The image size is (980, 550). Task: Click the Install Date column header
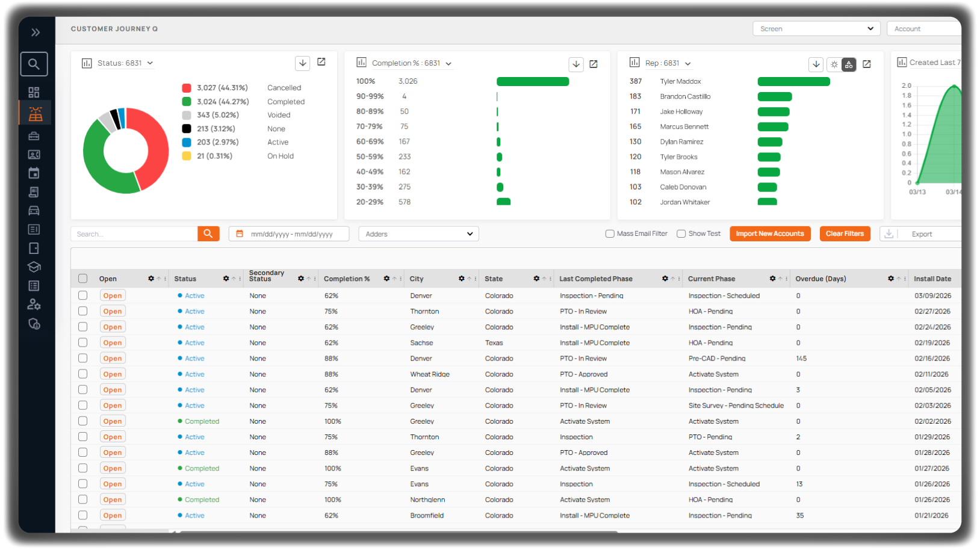[x=932, y=279]
